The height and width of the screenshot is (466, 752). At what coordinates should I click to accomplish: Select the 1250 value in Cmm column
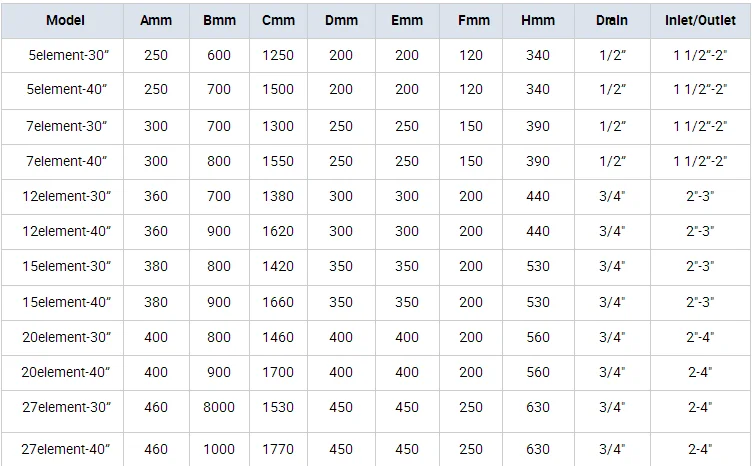[278, 55]
